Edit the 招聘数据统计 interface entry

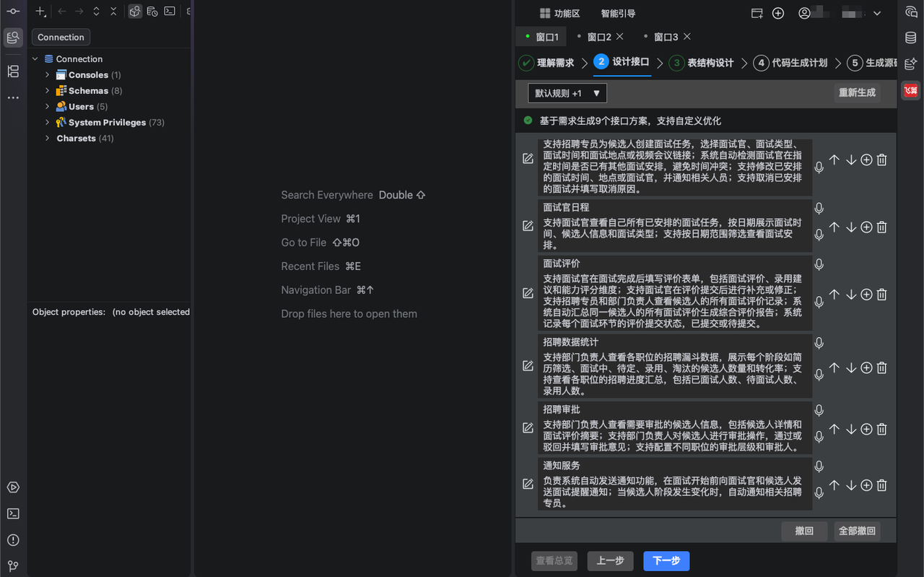point(528,365)
